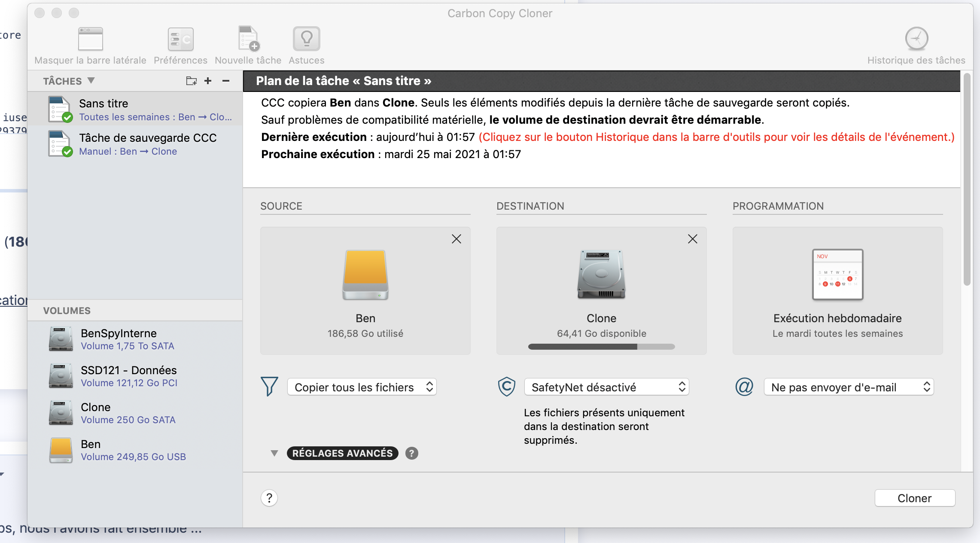This screenshot has width=980, height=543.
Task: Select the Clone volume in sidebar
Action: tap(135, 413)
